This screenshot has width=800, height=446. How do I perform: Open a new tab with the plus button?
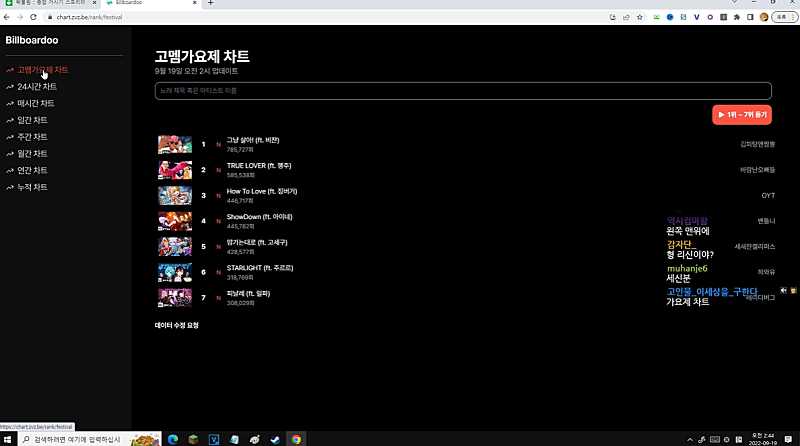tap(210, 3)
